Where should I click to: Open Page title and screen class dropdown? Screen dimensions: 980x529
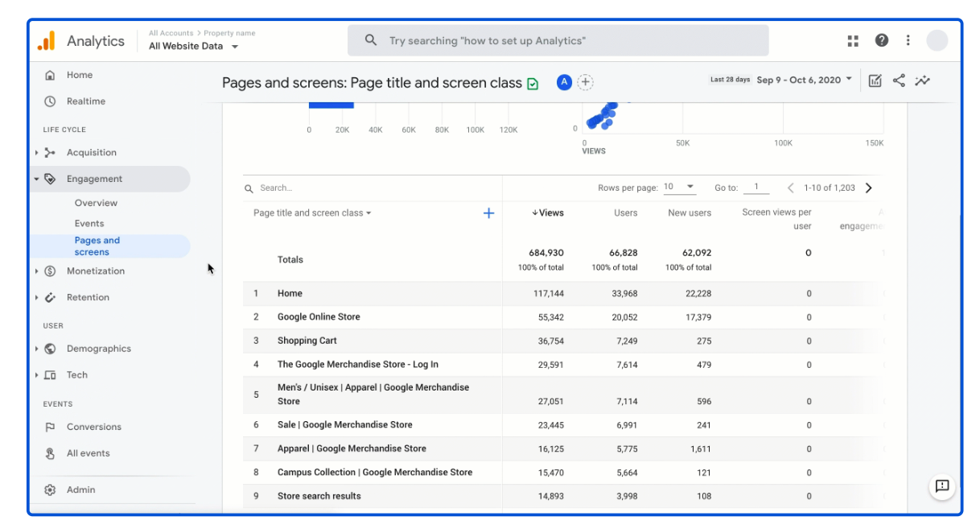point(312,213)
